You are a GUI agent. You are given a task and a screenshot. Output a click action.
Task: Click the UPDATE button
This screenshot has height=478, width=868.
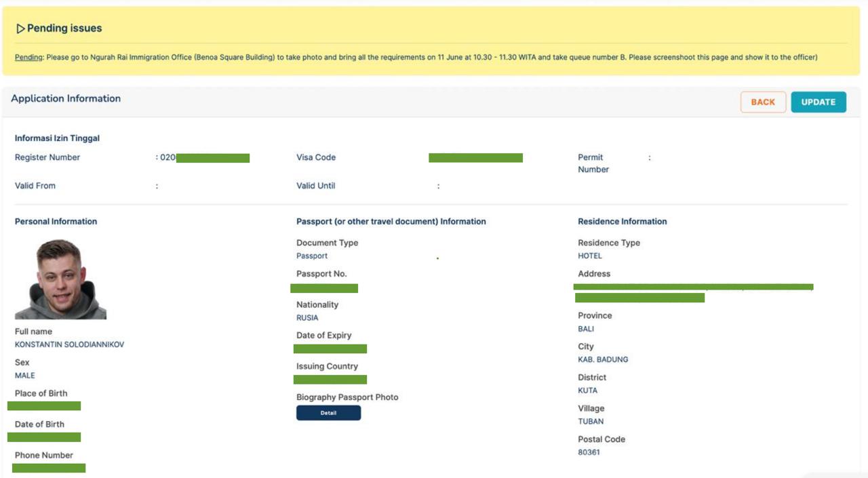(x=818, y=102)
